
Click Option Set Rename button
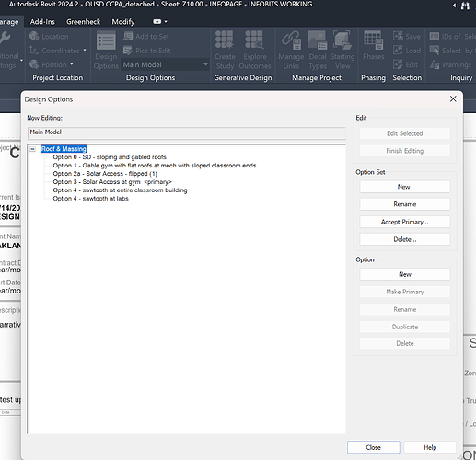point(405,204)
